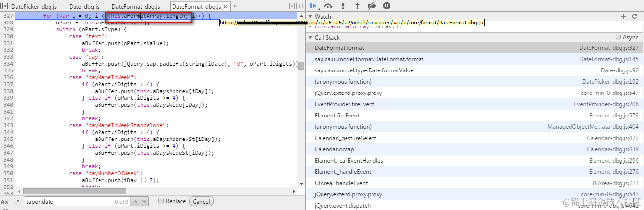This screenshot has width=644, height=210.
Task: Select Element._handleEvent stack frame
Action: pyautogui.click(x=474, y=172)
